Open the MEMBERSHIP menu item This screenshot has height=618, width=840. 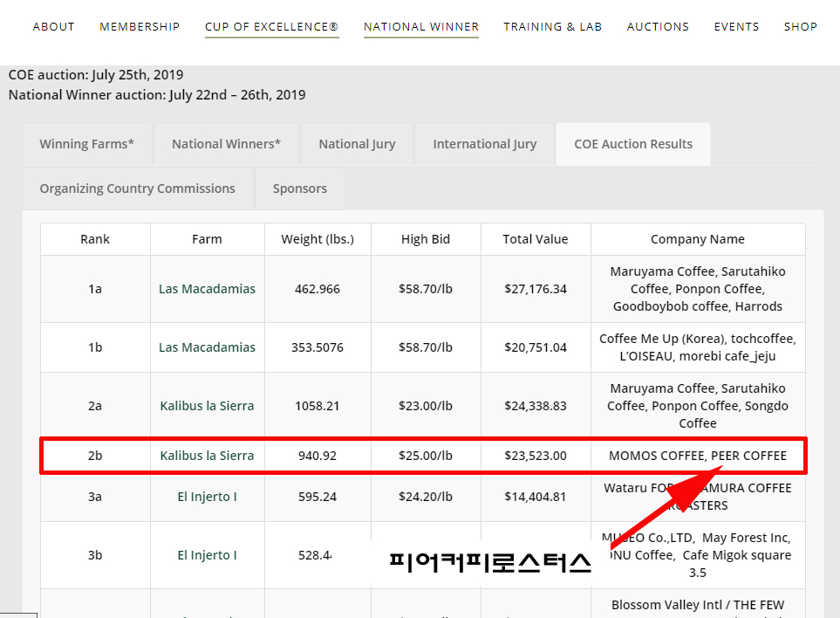[140, 27]
